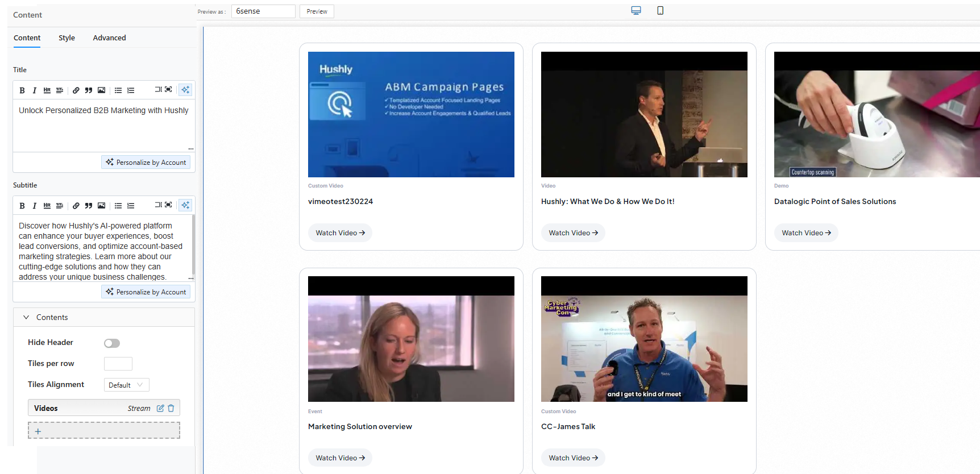Screen dimensions: 980x474
Task: Switch to mobile preview mode
Action: pos(660,11)
